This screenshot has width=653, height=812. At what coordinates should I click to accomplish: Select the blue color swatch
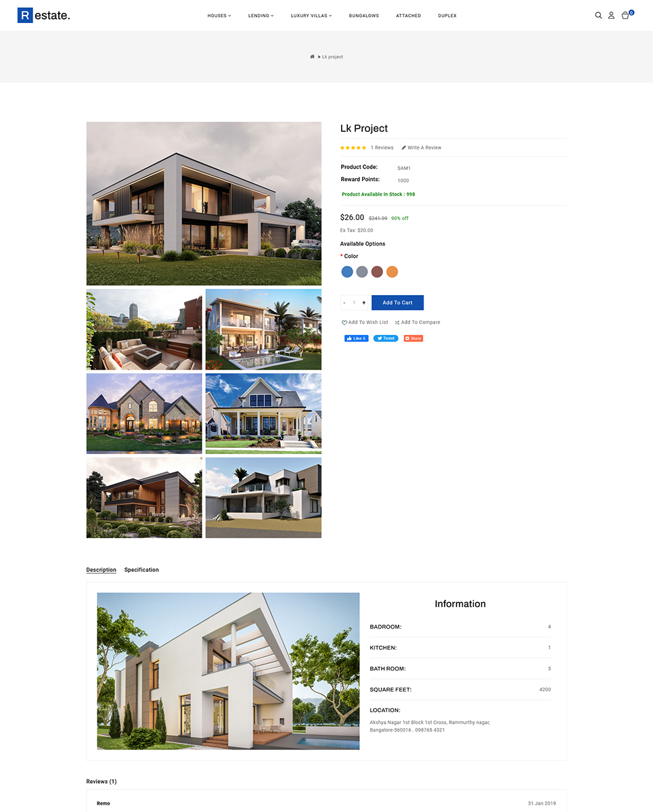(x=347, y=271)
